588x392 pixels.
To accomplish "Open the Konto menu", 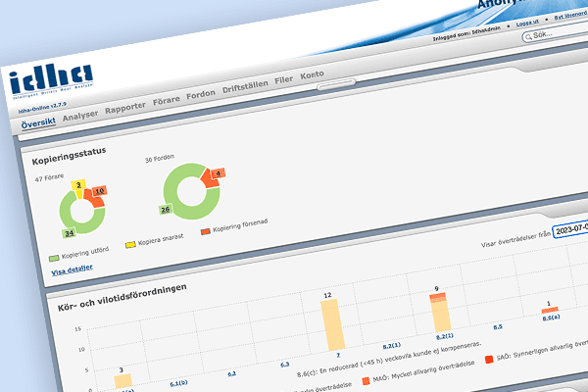I will click(x=313, y=75).
